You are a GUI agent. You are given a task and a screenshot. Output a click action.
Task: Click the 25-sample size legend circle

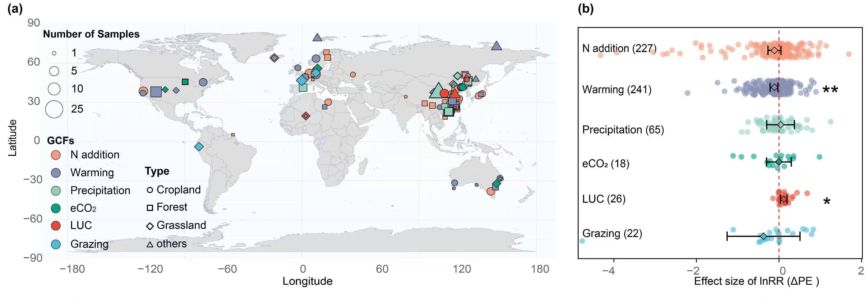click(54, 109)
